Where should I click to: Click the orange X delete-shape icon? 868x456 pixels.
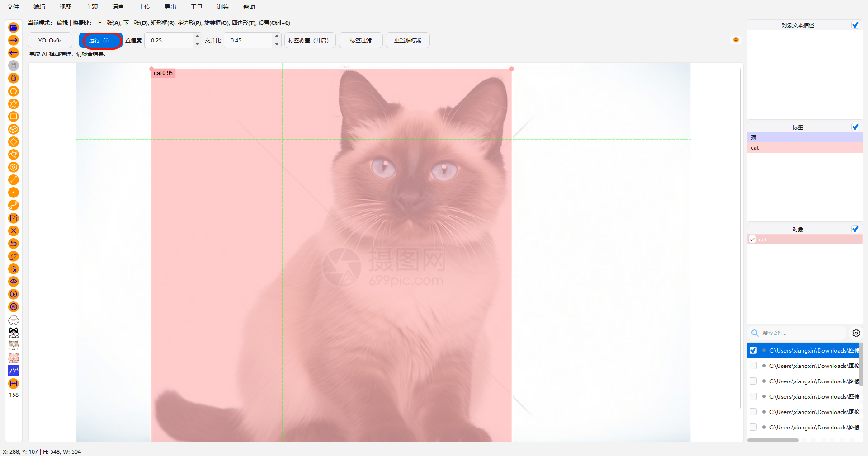14,231
